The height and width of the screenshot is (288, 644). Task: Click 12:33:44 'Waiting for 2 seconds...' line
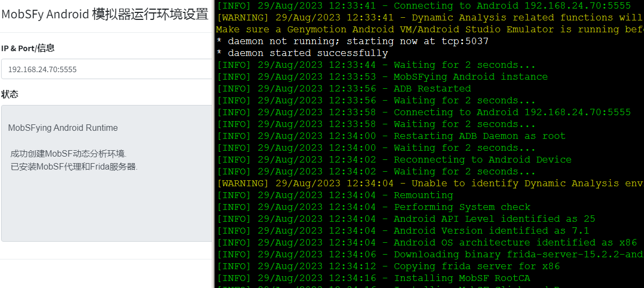[x=376, y=65]
